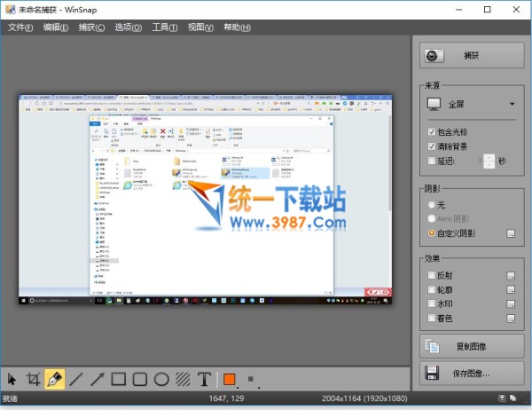Select the 无 shadow radio button

click(432, 204)
